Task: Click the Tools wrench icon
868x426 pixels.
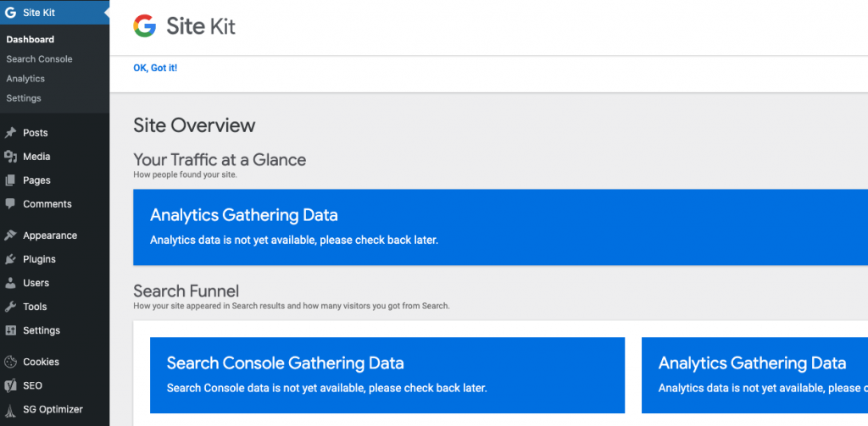Action: click(x=10, y=307)
